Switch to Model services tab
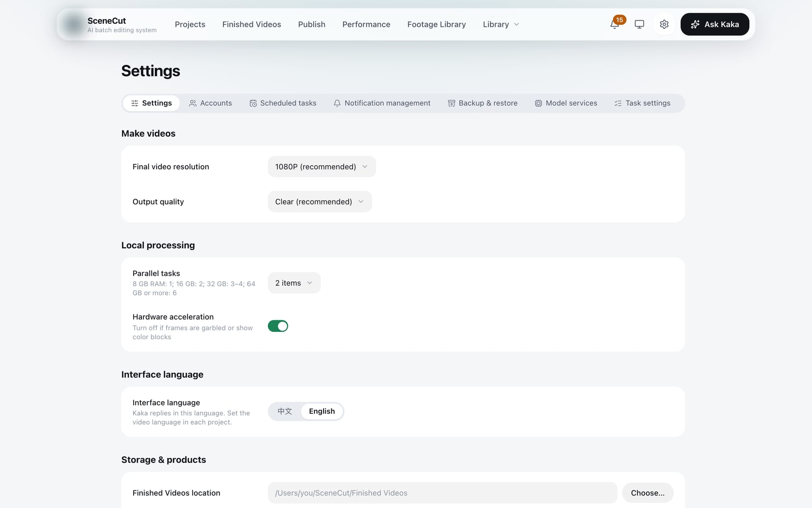The width and height of the screenshot is (812, 508). pyautogui.click(x=566, y=103)
